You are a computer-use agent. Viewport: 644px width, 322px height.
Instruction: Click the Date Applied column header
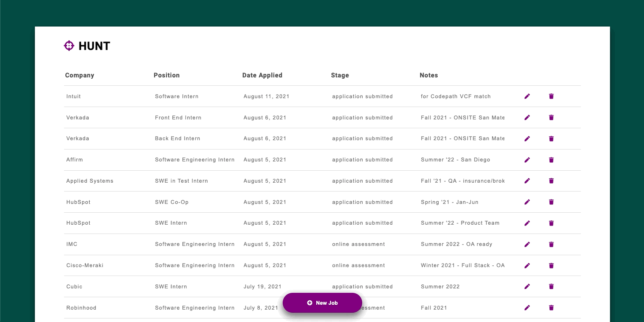pyautogui.click(x=262, y=75)
